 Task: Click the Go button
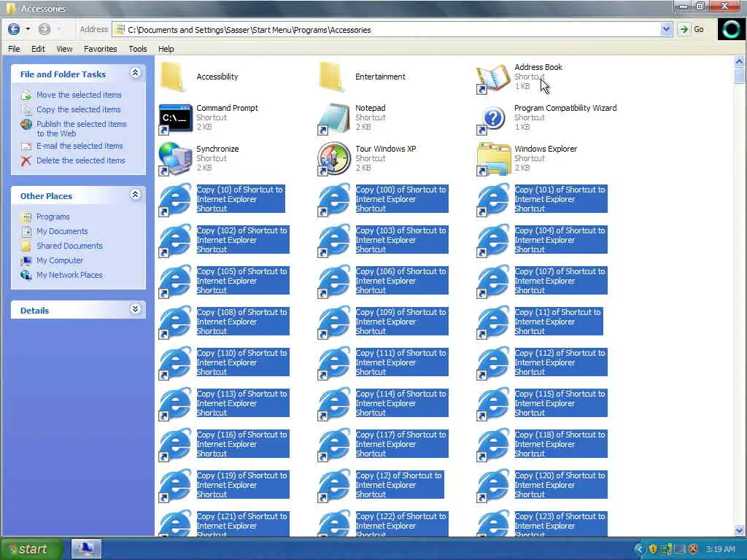tap(692, 29)
